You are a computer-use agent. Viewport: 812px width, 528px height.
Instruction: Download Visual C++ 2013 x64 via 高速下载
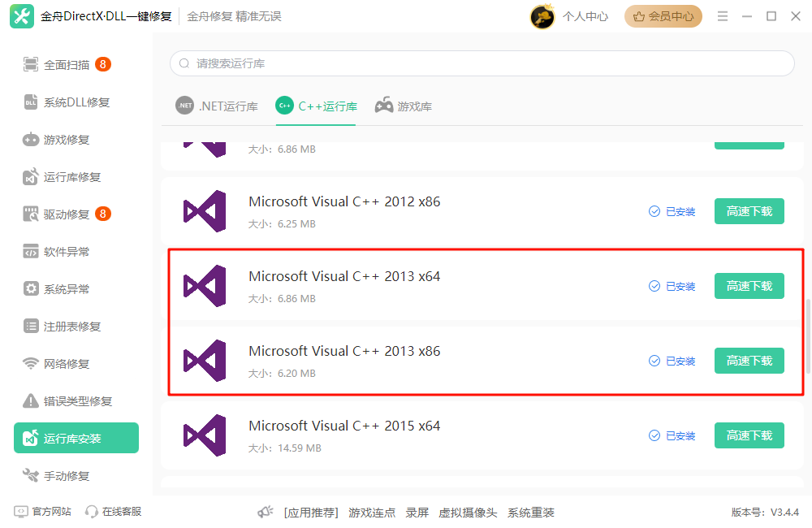pyautogui.click(x=749, y=286)
